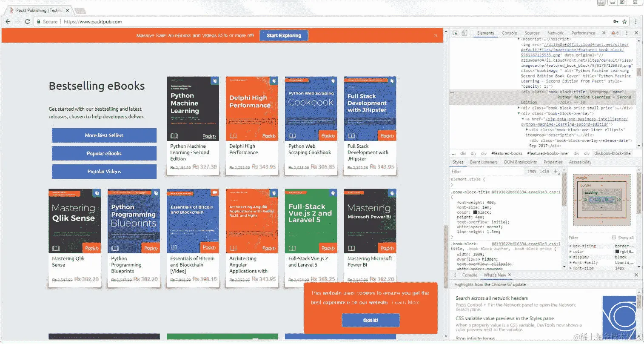Collapse the book-block-overlay div node

click(x=518, y=114)
